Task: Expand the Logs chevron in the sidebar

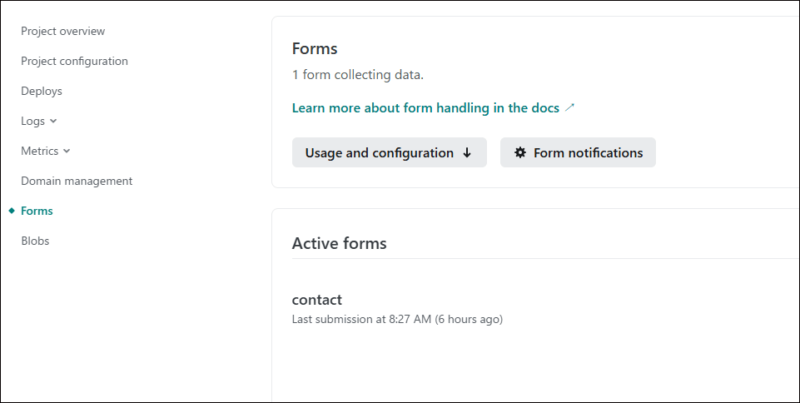Action: [54, 121]
